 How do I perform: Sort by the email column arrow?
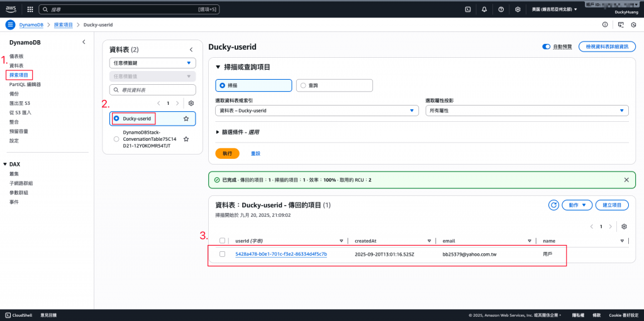tap(530, 241)
